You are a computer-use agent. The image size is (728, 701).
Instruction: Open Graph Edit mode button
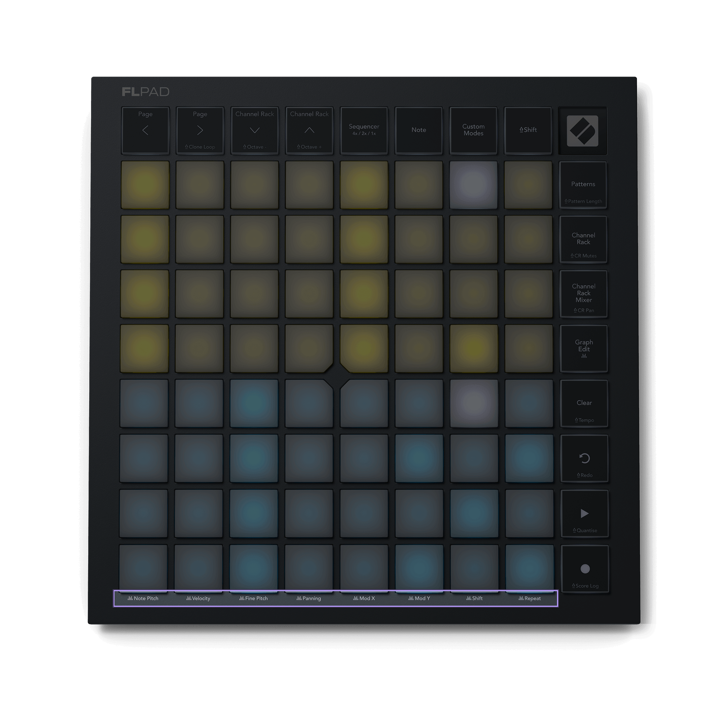(x=584, y=348)
